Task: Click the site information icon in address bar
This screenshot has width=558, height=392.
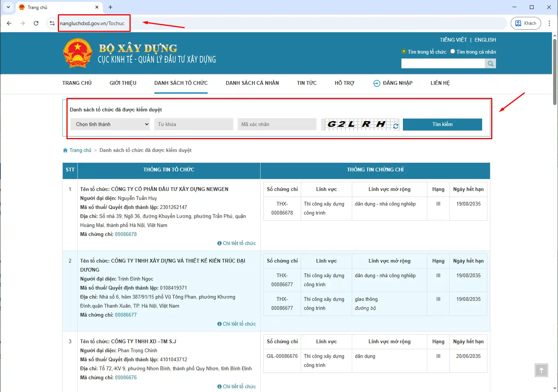Action: coord(52,23)
